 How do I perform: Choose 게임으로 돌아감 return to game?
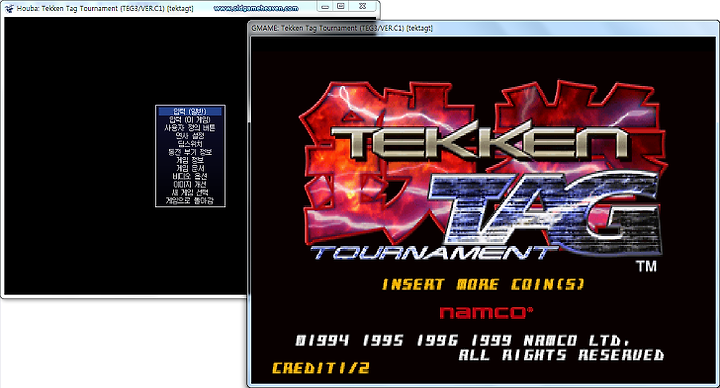click(x=190, y=201)
